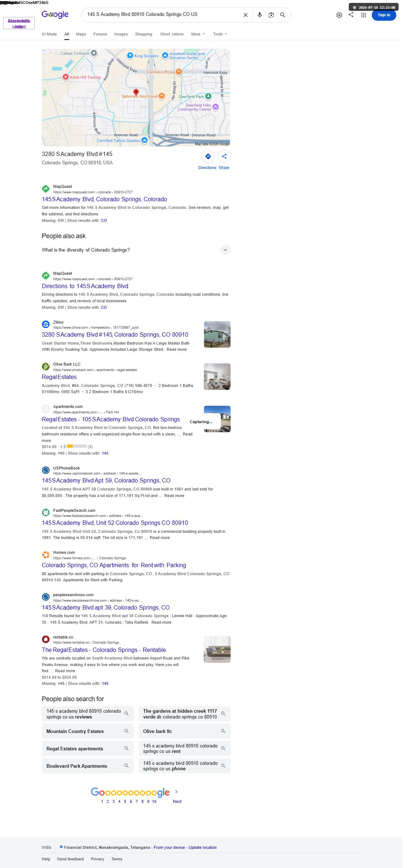The width and height of the screenshot is (407, 868).
Task: Click the Next page link
Action: click(x=177, y=801)
